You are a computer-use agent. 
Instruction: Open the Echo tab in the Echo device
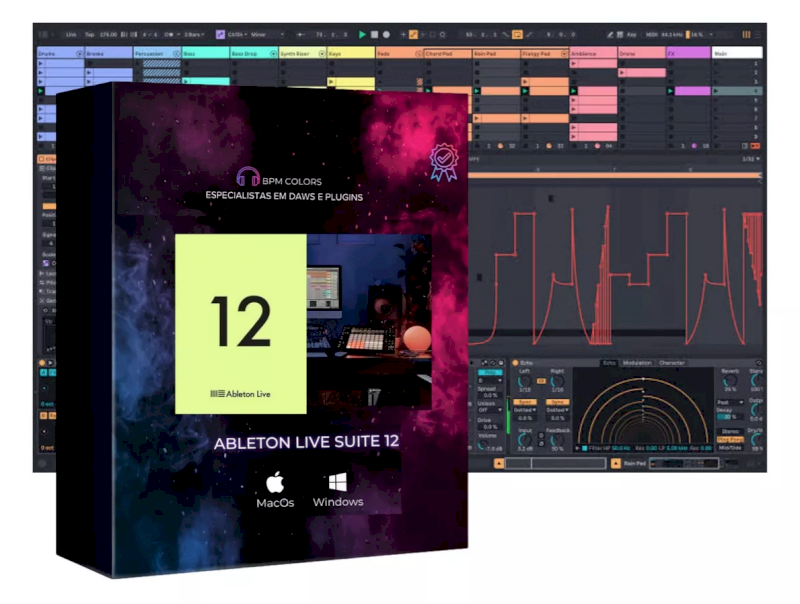[x=609, y=363]
